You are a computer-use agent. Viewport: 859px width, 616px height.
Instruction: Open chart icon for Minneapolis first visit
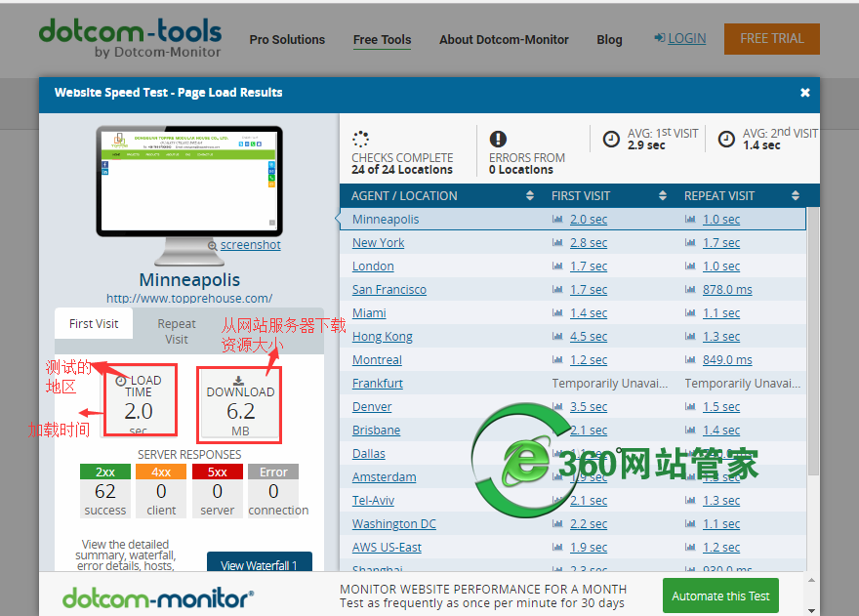pyautogui.click(x=557, y=220)
